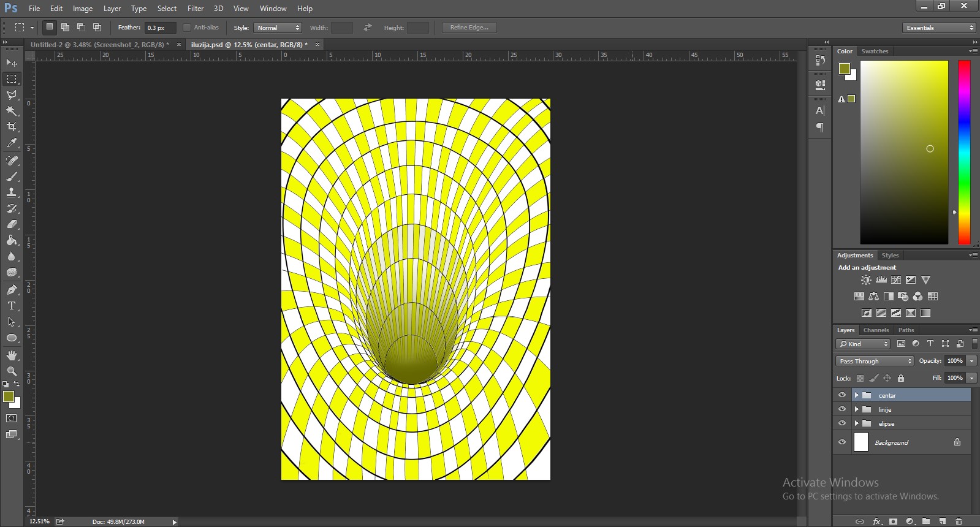
Task: Select the Move tool
Action: (x=12, y=63)
